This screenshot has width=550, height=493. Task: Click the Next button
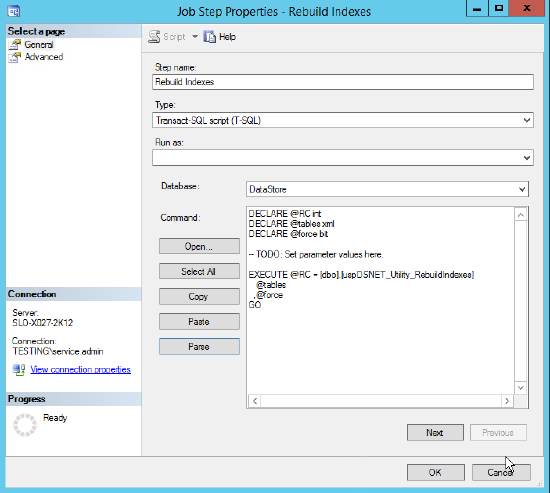click(435, 433)
